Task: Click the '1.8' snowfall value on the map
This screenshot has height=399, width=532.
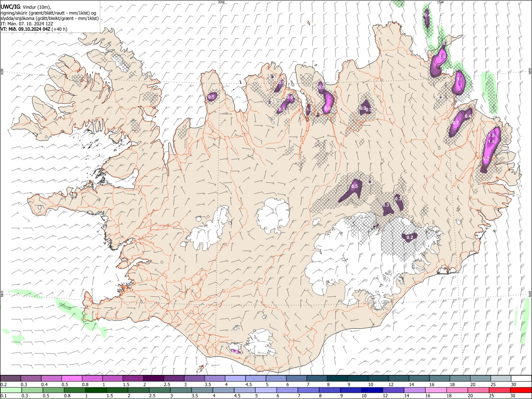Action: pos(492,135)
